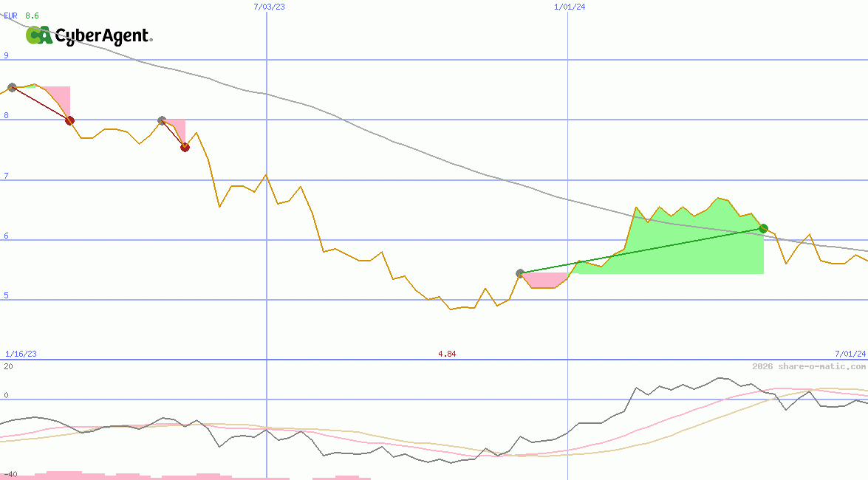Click the CyberAgent logo icon
The image size is (868, 480).
(x=38, y=35)
